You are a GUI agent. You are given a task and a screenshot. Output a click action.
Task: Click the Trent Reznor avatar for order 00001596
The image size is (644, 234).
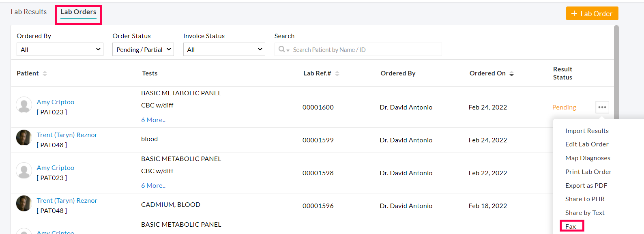pyautogui.click(x=24, y=203)
